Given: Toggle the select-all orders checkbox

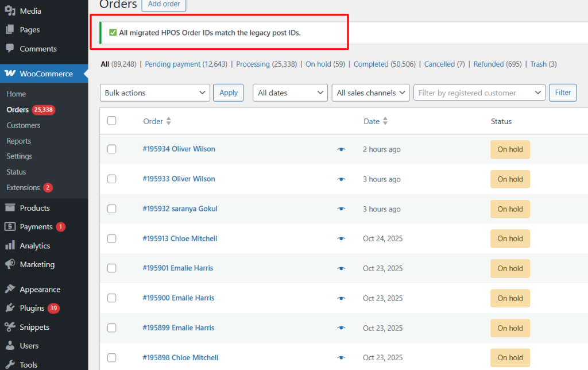Looking at the screenshot, I should [x=112, y=121].
